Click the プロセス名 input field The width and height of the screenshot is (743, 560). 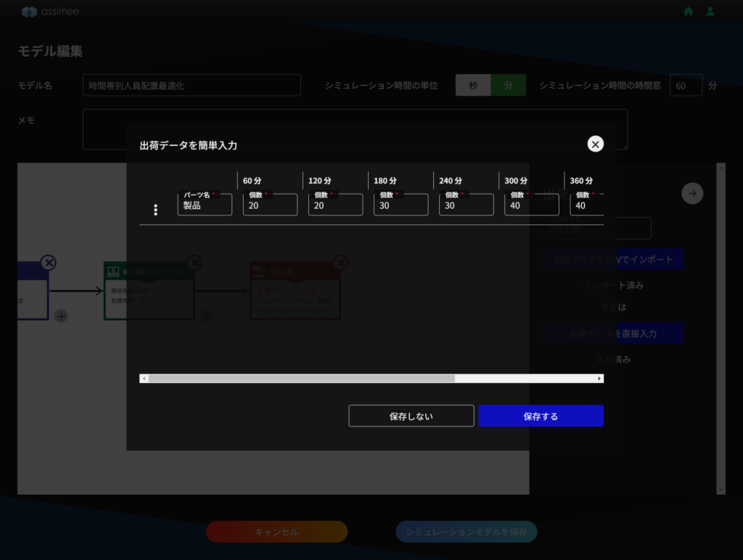coord(597,228)
